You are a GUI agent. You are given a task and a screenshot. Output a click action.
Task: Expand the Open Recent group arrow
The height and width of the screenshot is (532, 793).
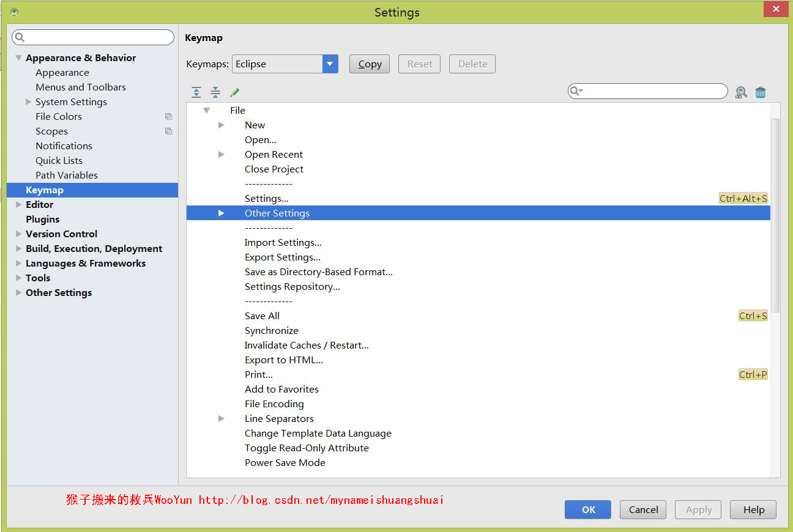pyautogui.click(x=222, y=154)
